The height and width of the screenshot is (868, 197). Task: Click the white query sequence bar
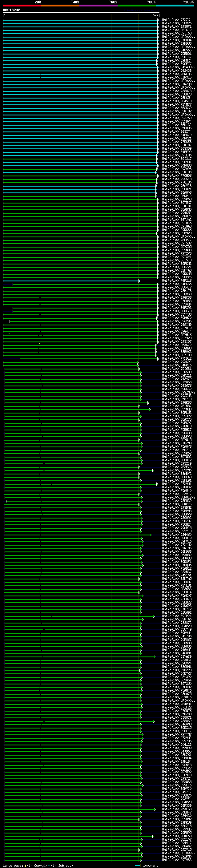81,12
